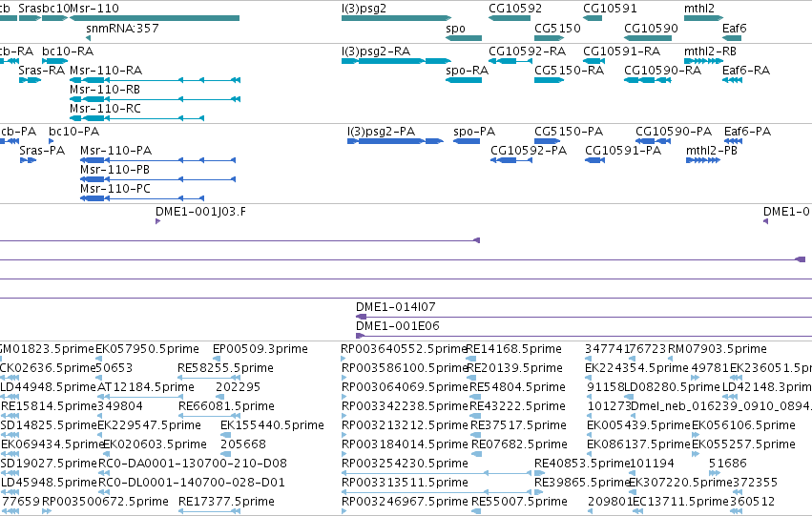Image resolution: width=812 pixels, height=516 pixels.
Task: Click the CG10591 gene label
Action: tap(610, 9)
